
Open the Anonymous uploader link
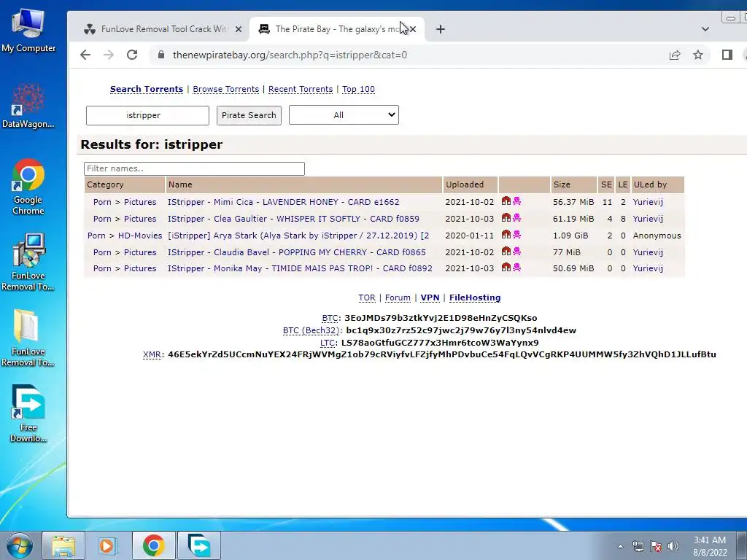pyautogui.click(x=657, y=236)
